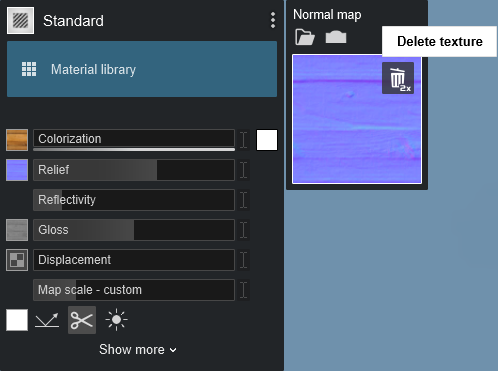The image size is (498, 371).
Task: Adjust the Colorization slider
Action: [x=134, y=140]
